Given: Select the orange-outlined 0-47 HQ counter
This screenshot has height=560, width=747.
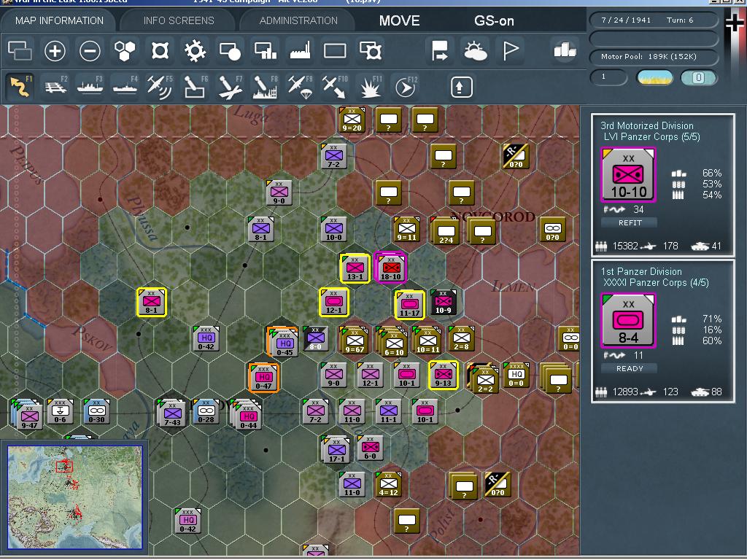Looking at the screenshot, I should coord(263,378).
